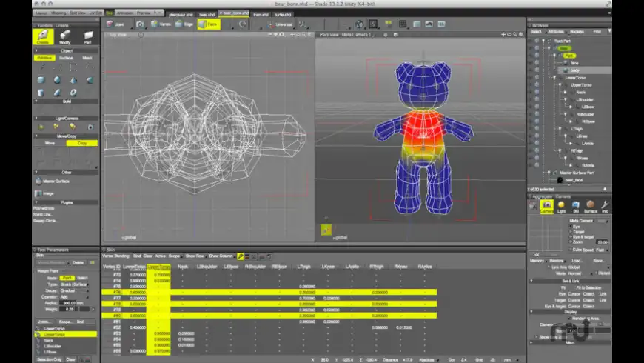Switch to the Modify tool
644x363 pixels.
coord(65,37)
